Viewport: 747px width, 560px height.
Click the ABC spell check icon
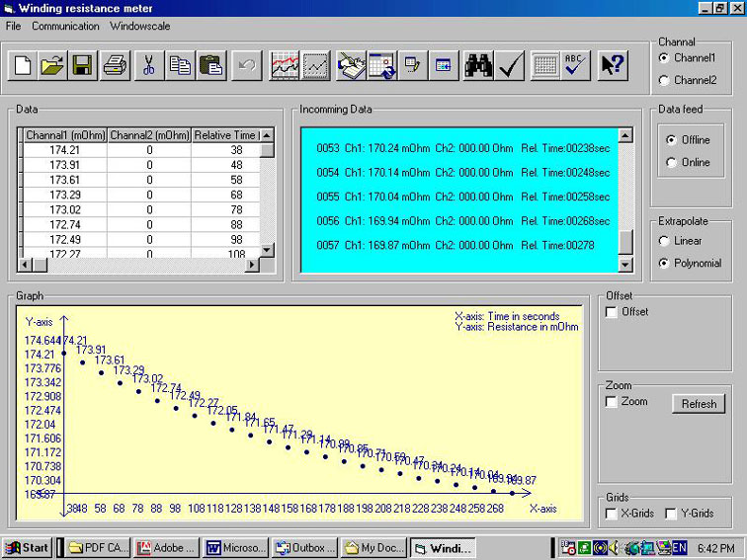coord(575,65)
